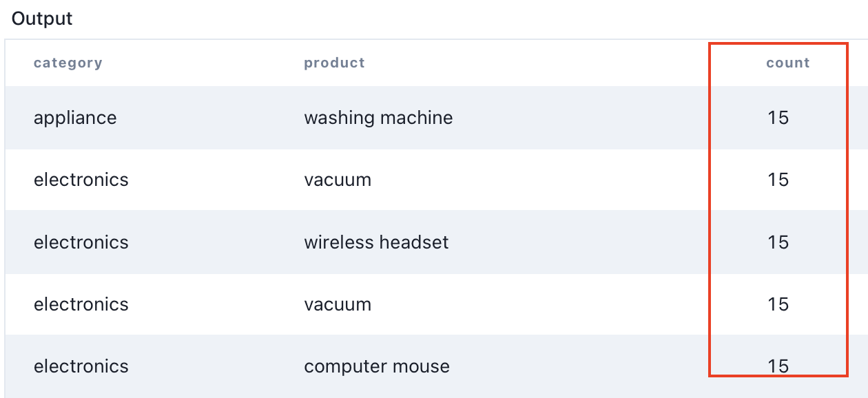Click electronics cell in wireless headset row
This screenshot has height=398, width=868.
81,242
